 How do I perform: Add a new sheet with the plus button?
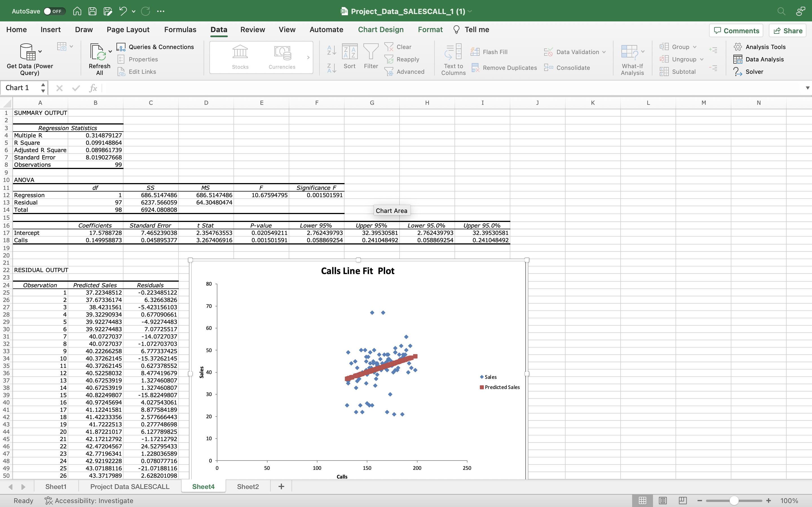281,486
